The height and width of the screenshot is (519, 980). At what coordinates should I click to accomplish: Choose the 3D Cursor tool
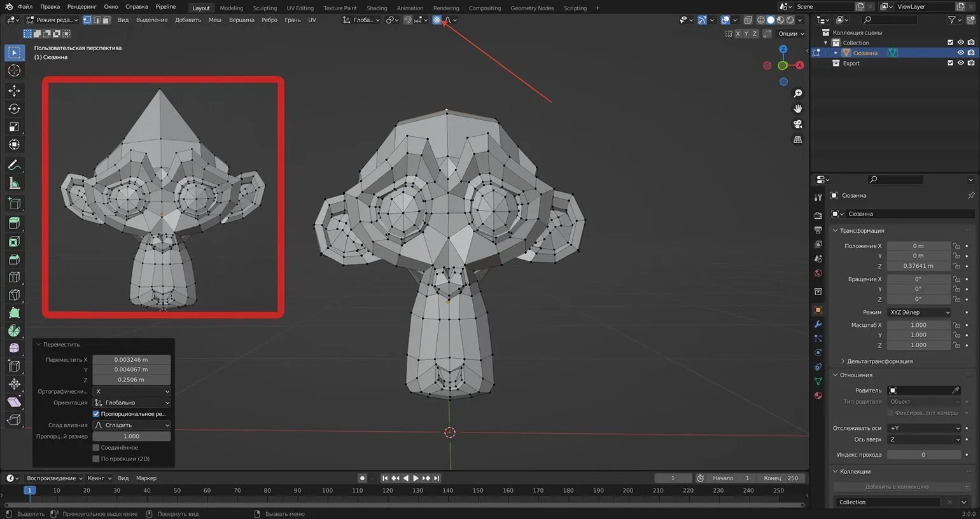coord(14,71)
